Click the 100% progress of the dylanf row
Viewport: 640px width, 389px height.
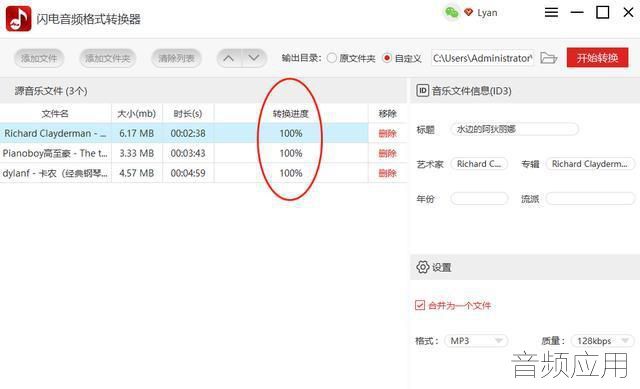(x=291, y=173)
